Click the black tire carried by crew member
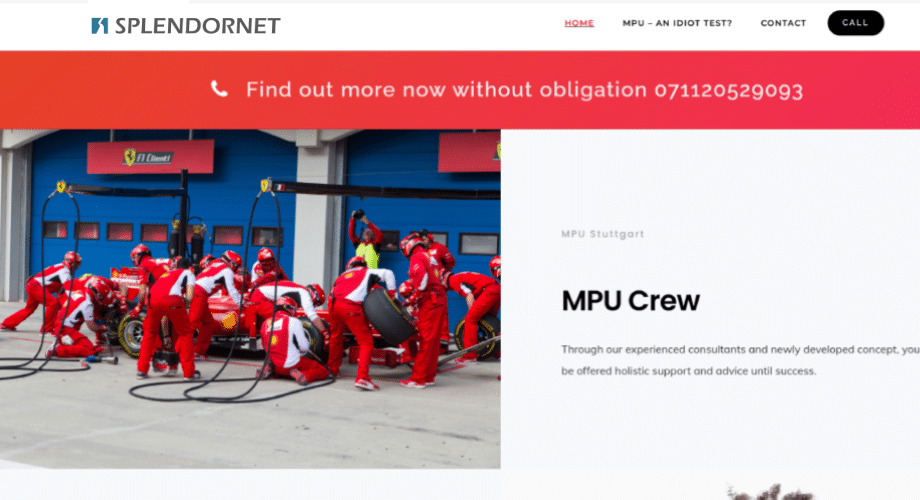Viewport: 920px width, 500px height. tap(388, 316)
